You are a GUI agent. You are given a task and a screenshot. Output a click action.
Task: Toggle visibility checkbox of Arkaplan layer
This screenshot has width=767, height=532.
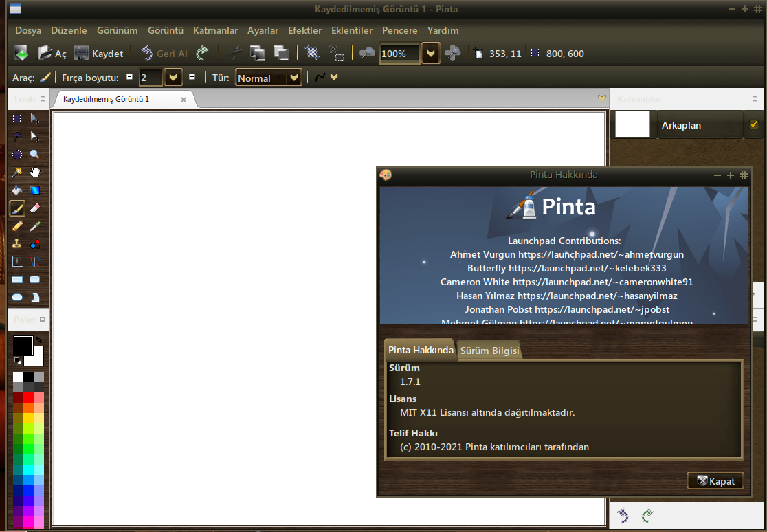[x=753, y=125]
